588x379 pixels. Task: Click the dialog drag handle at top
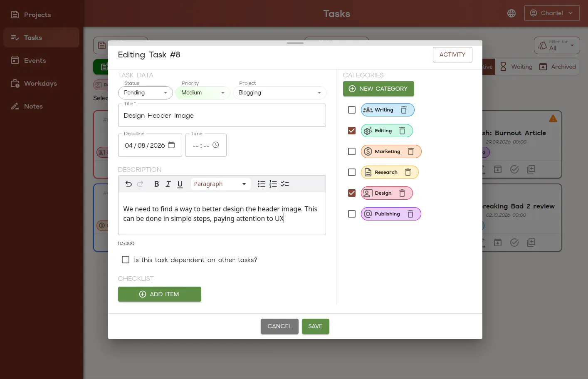(295, 43)
